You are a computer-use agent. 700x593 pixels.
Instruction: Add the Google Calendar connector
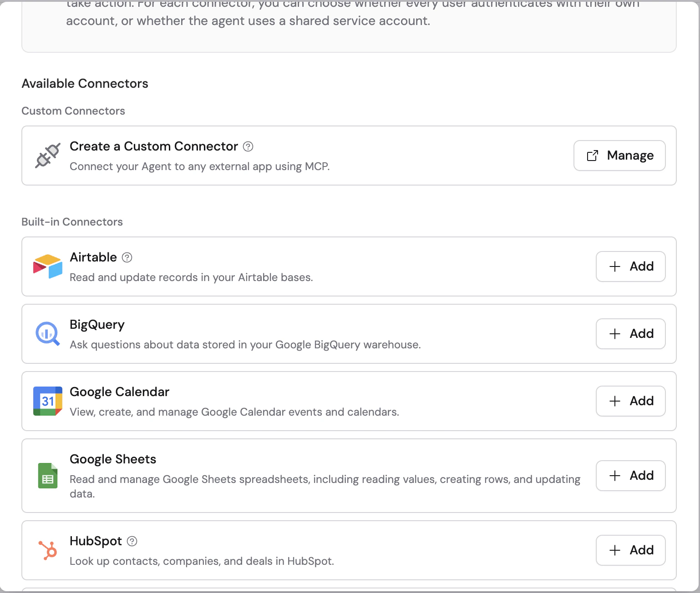[630, 401]
